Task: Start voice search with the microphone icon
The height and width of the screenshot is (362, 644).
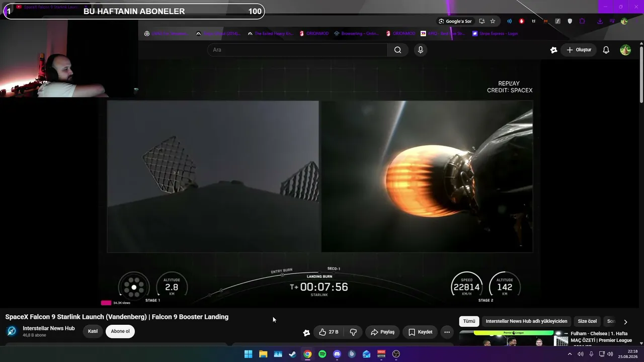Action: pyautogui.click(x=421, y=50)
